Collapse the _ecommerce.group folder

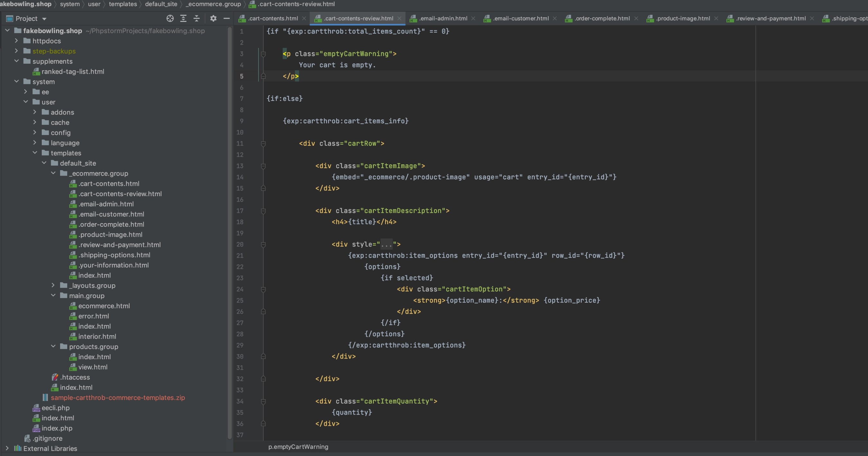click(53, 173)
